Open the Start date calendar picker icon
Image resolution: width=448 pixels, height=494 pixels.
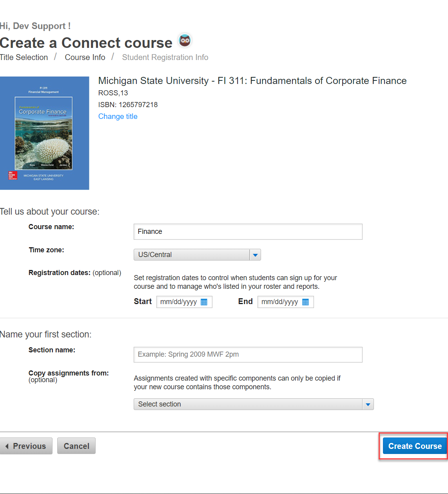tap(204, 302)
